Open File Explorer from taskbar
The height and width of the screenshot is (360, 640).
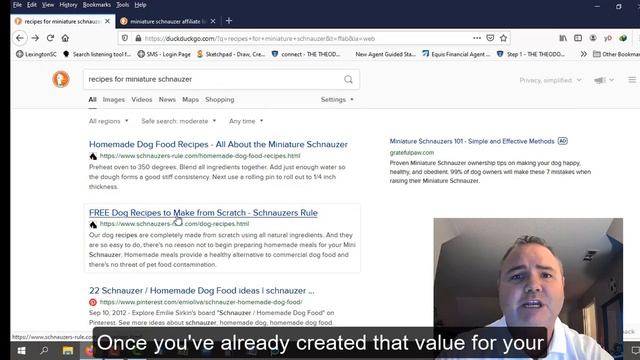pos(68,351)
